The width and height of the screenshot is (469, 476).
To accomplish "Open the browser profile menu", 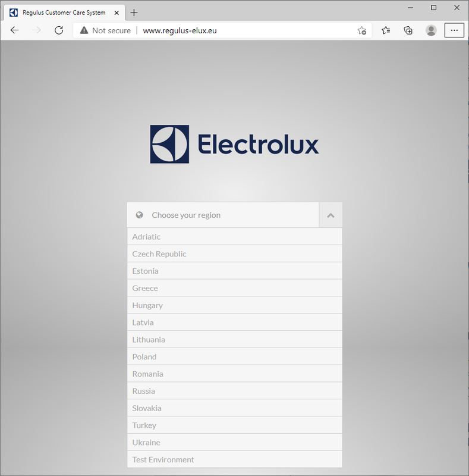I will (431, 30).
